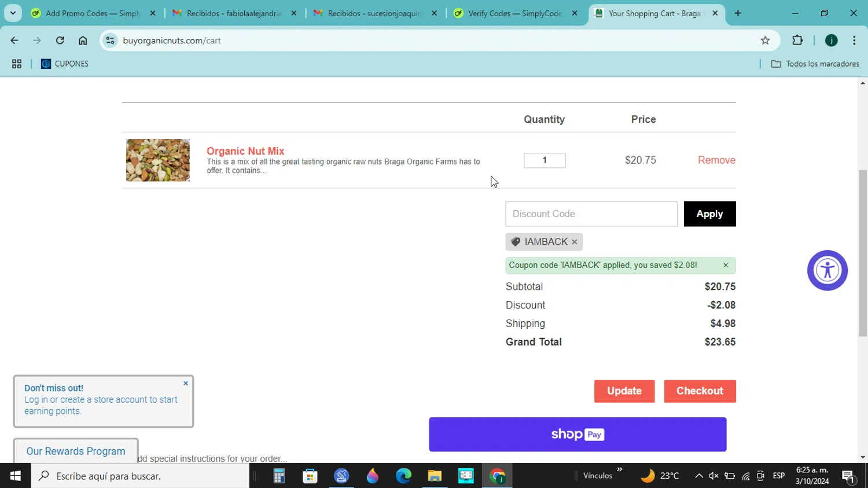Click the volume icon in system tray
Image resolution: width=868 pixels, height=488 pixels.
pos(714,476)
